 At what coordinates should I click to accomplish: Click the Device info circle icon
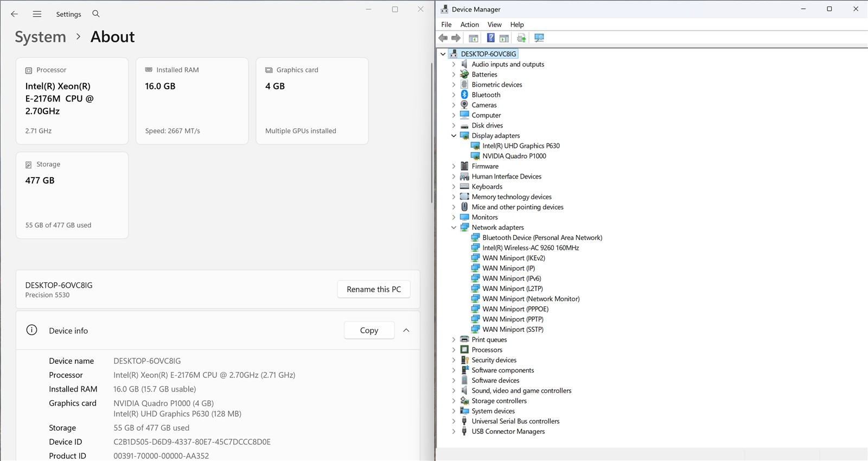click(x=32, y=330)
